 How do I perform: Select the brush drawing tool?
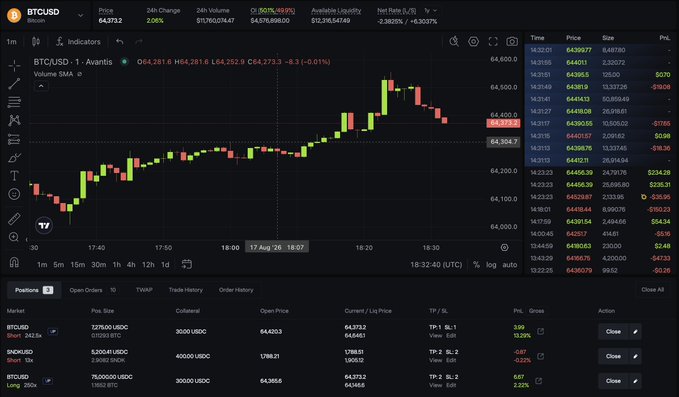pyautogui.click(x=14, y=157)
